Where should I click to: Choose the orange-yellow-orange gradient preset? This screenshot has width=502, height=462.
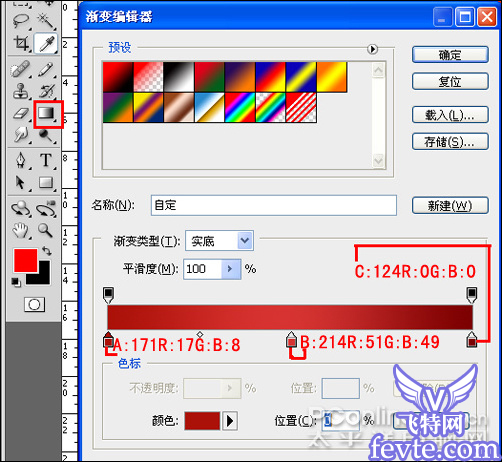(x=332, y=77)
